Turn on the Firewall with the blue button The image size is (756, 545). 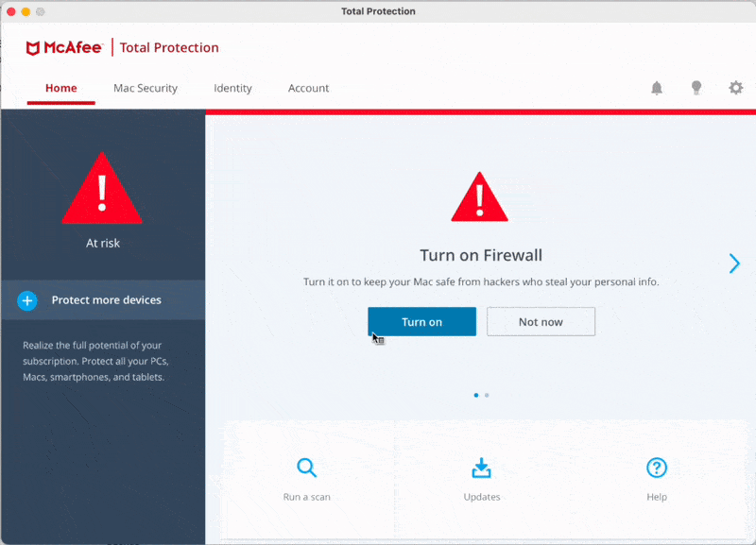421,322
